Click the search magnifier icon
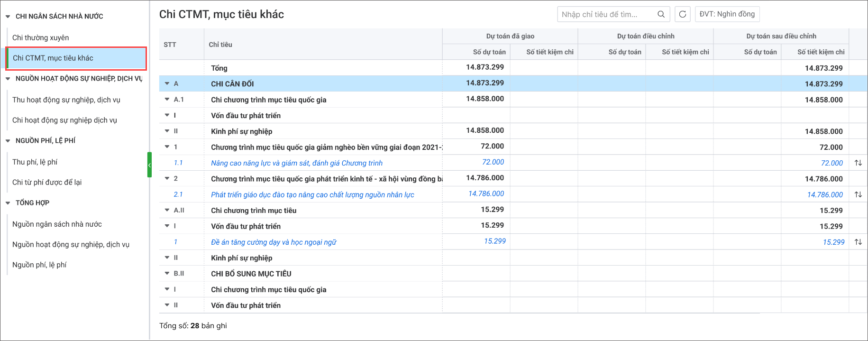 click(x=661, y=14)
